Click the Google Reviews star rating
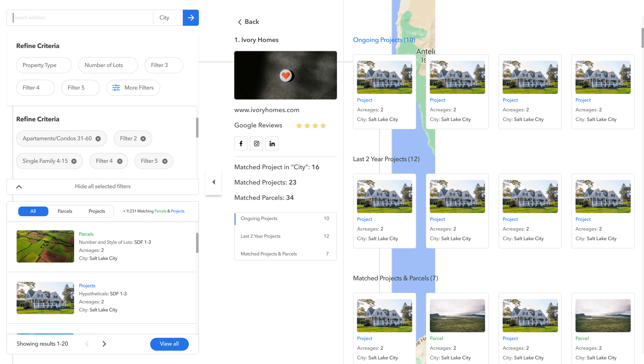 coord(311,126)
